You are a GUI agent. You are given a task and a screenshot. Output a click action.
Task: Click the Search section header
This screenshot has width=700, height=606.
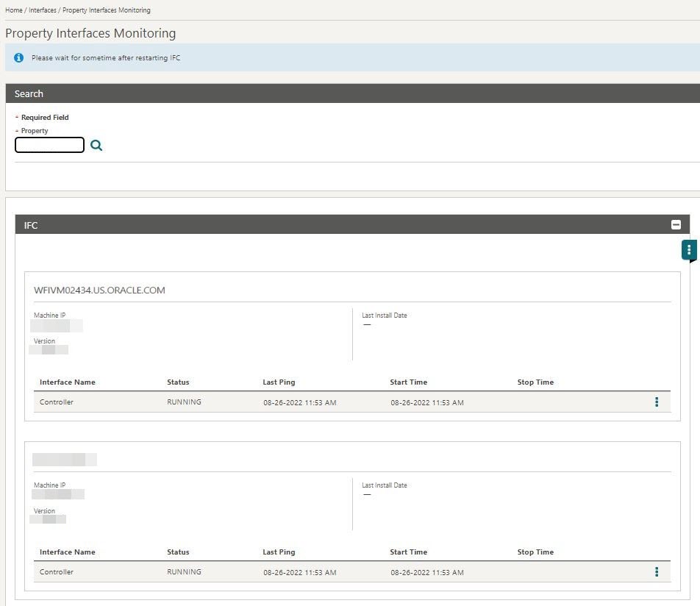tap(29, 93)
